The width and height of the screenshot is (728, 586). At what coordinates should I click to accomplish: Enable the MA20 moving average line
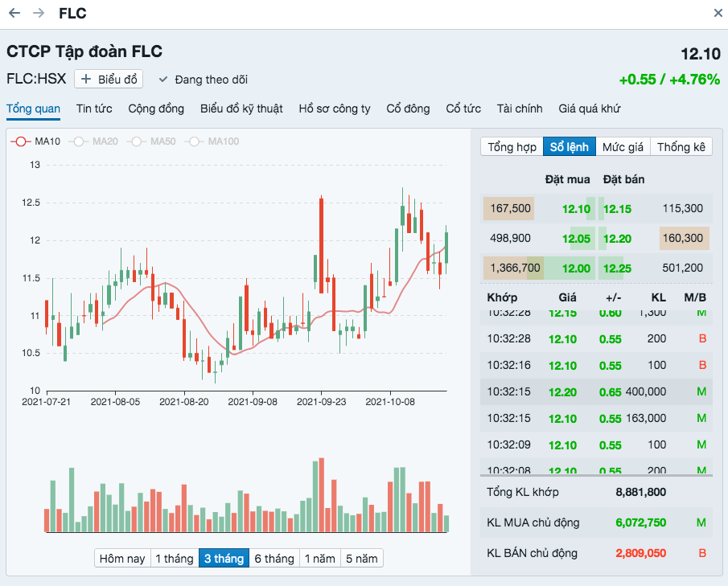(94, 141)
